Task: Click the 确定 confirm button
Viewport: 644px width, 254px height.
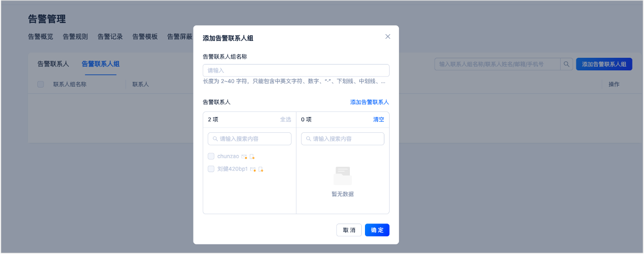Action: tap(377, 230)
